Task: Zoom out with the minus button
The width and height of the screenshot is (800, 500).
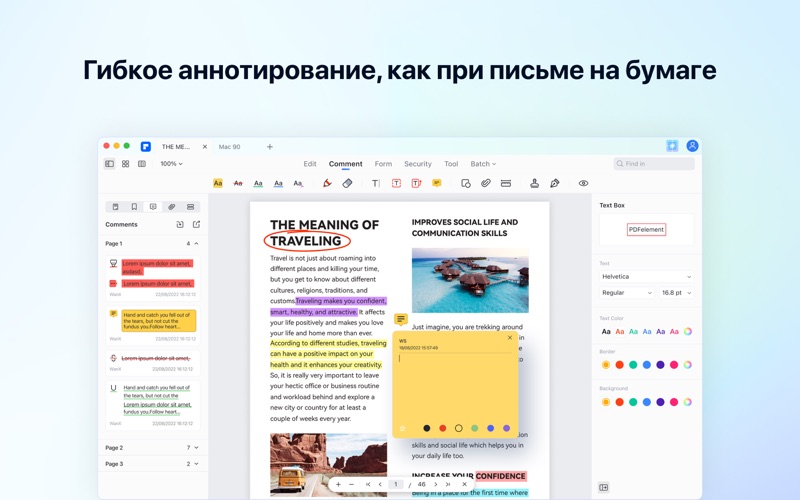Action: (352, 484)
